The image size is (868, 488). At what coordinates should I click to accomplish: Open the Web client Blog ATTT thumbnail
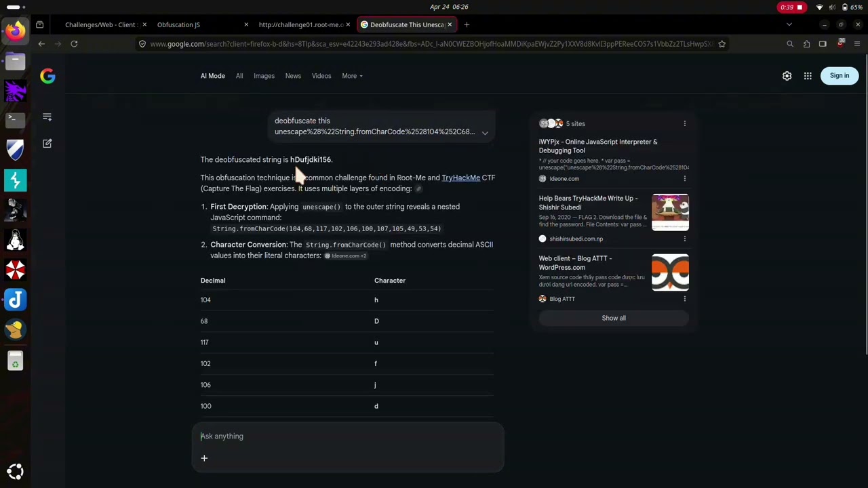coord(670,272)
